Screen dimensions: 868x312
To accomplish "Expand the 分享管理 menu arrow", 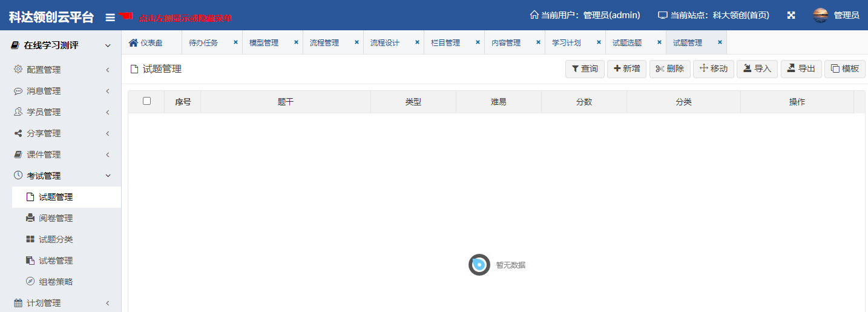I will pos(107,133).
